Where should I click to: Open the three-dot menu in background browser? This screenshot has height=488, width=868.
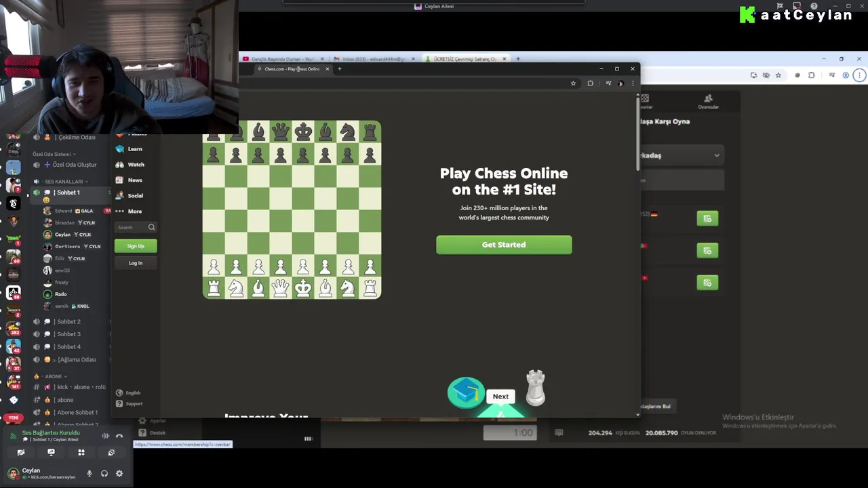(x=859, y=75)
